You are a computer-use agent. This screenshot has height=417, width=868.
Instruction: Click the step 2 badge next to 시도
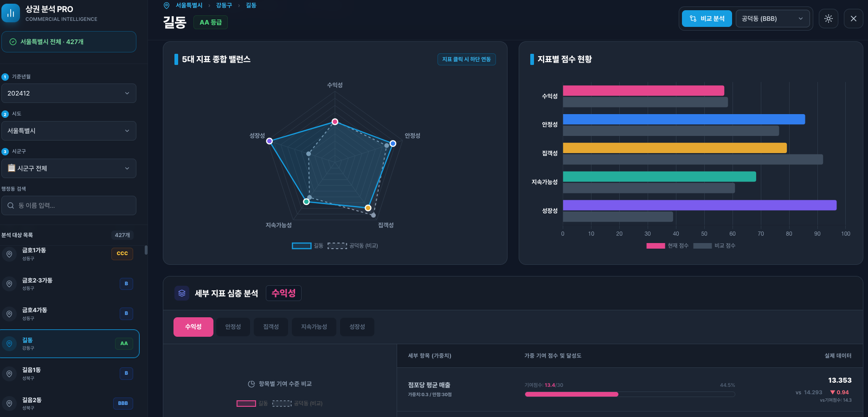5,114
